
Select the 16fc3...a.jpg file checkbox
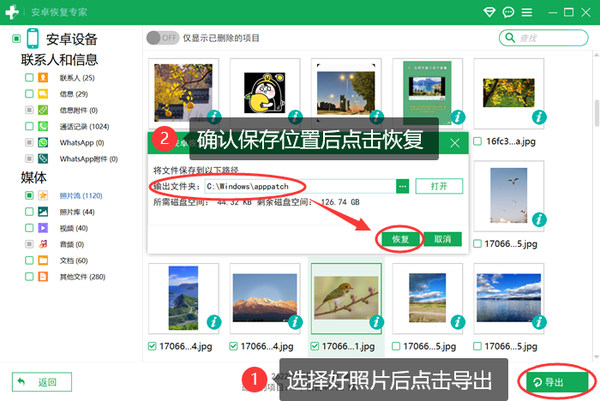point(478,141)
